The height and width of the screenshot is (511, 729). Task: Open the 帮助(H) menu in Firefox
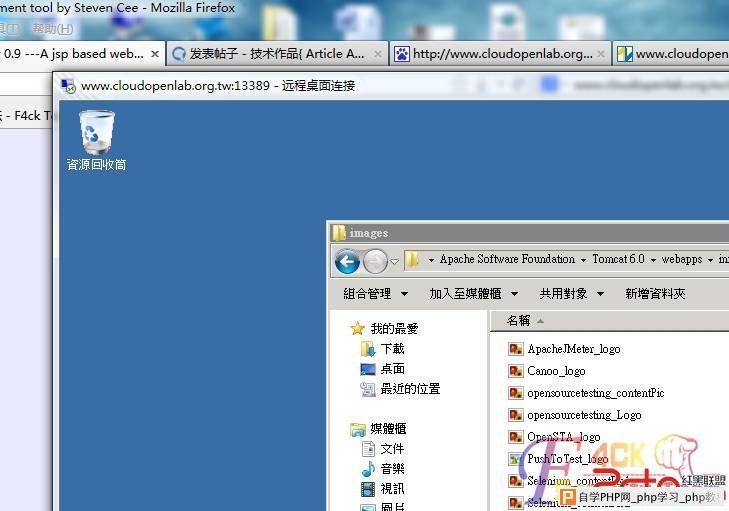[x=53, y=29]
